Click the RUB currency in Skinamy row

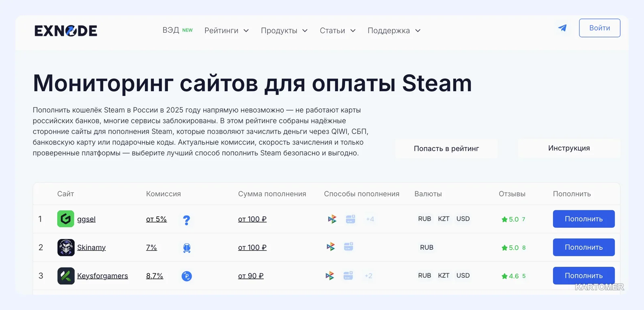tap(427, 247)
